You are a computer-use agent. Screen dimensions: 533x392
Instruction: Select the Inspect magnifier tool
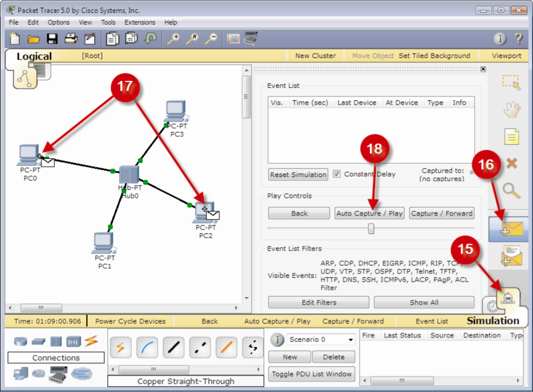tap(511, 188)
